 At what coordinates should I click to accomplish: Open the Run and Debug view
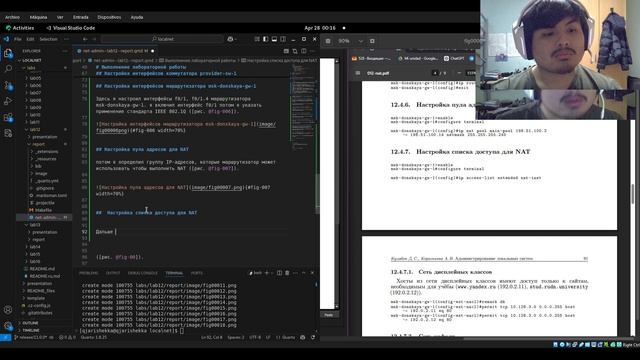point(8,101)
